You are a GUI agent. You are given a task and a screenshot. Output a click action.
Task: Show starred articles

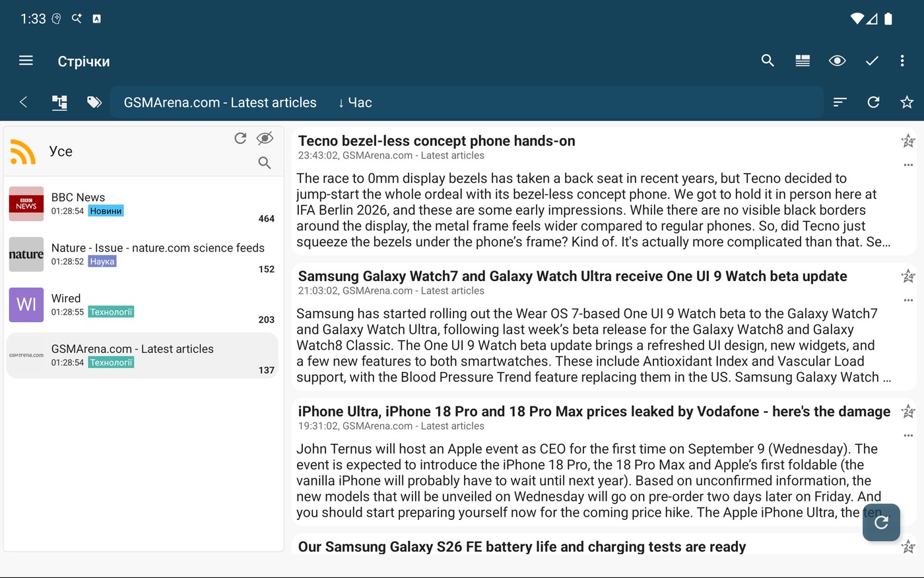tap(907, 102)
